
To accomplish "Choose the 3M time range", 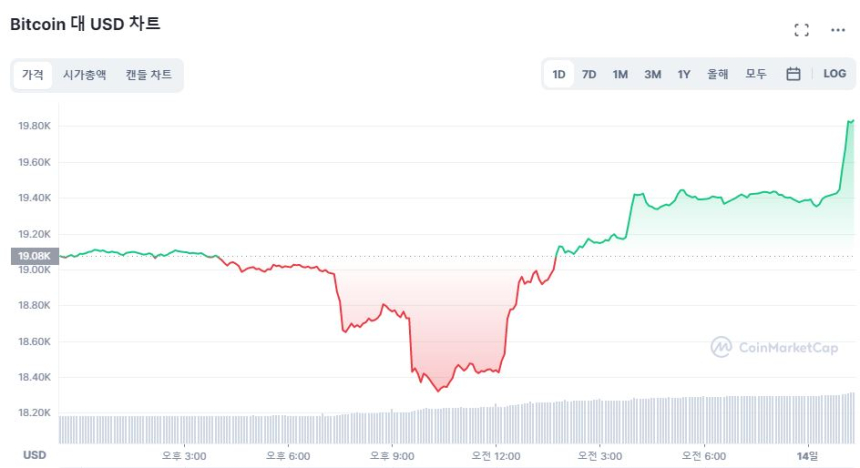I will coord(652,74).
